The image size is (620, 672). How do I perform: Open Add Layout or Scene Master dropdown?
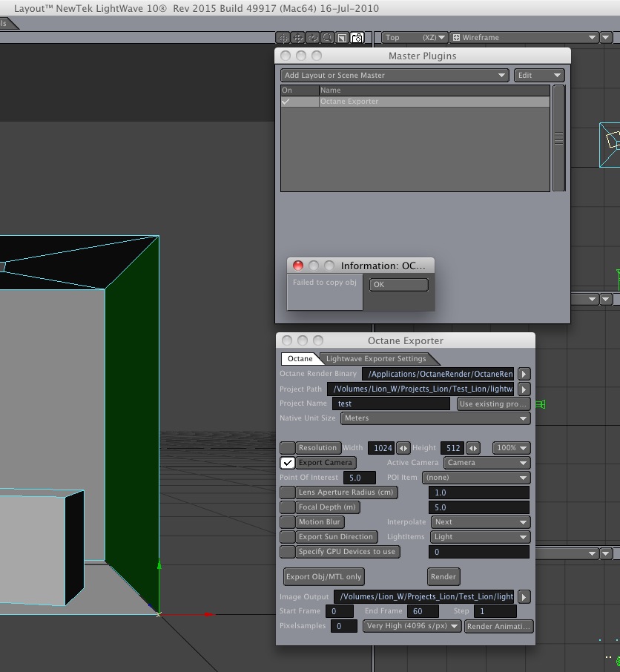click(x=395, y=76)
